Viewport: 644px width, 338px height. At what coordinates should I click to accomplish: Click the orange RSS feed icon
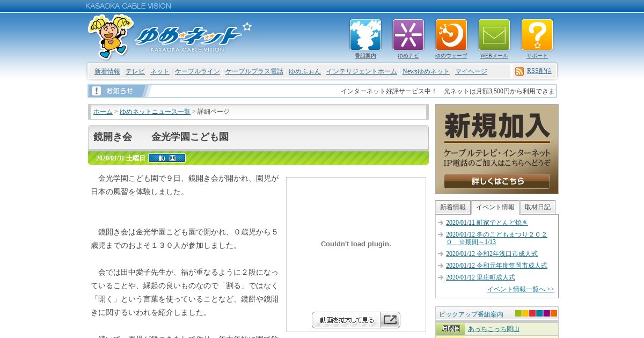pyautogui.click(x=519, y=71)
